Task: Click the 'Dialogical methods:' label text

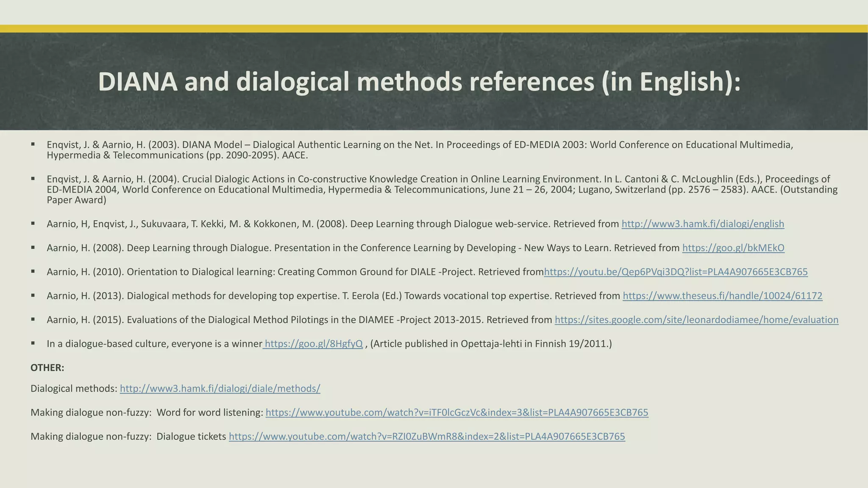Action: [74, 388]
